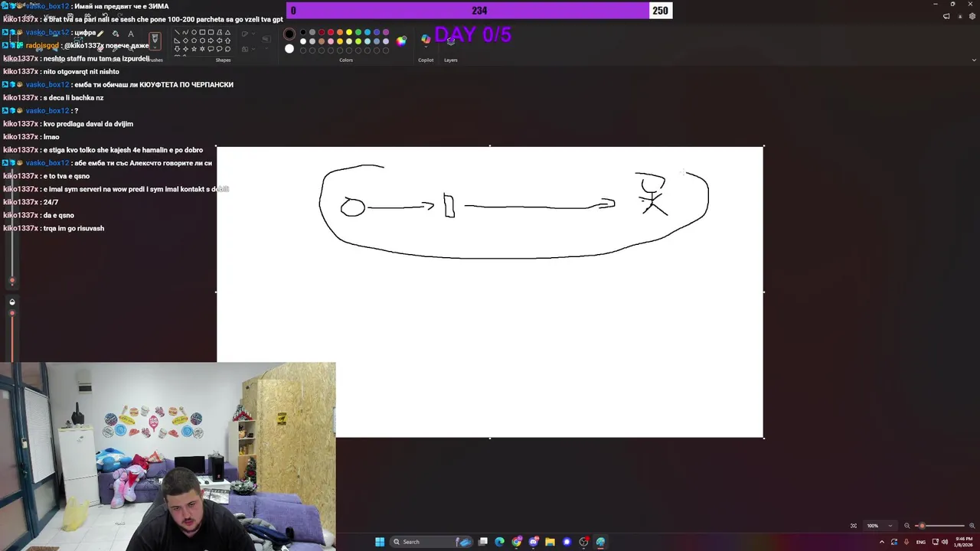
Task: Choose the red color swatch
Action: coord(331,32)
